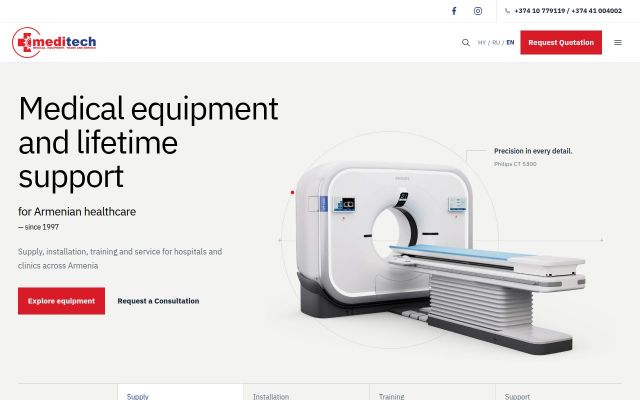Select the Installation tab
The height and width of the screenshot is (400, 640).
tap(307, 393)
